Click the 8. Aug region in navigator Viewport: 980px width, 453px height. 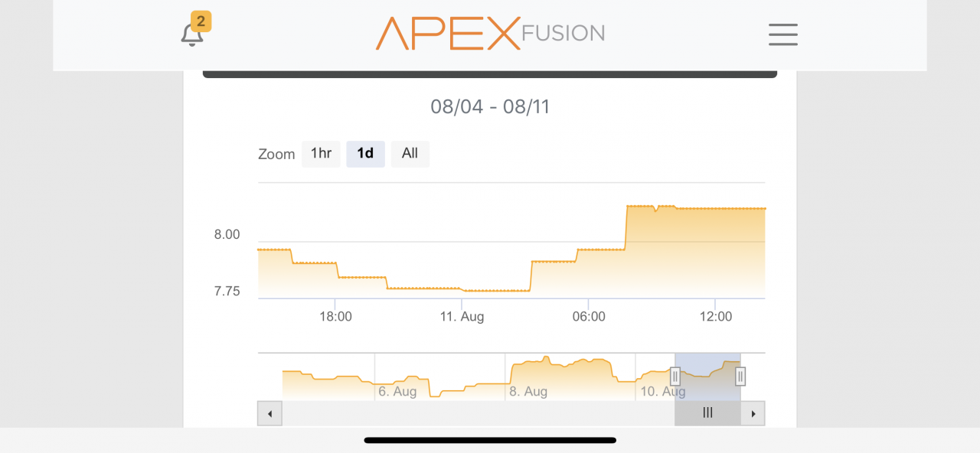coord(528,392)
